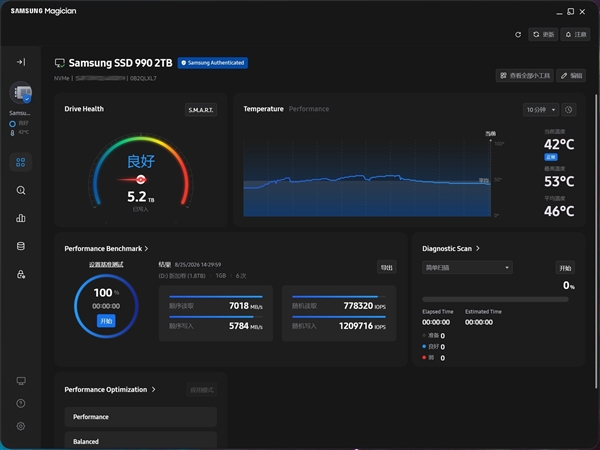Click the Samsung Authenticated badge
The height and width of the screenshot is (450, 600).
pos(213,63)
